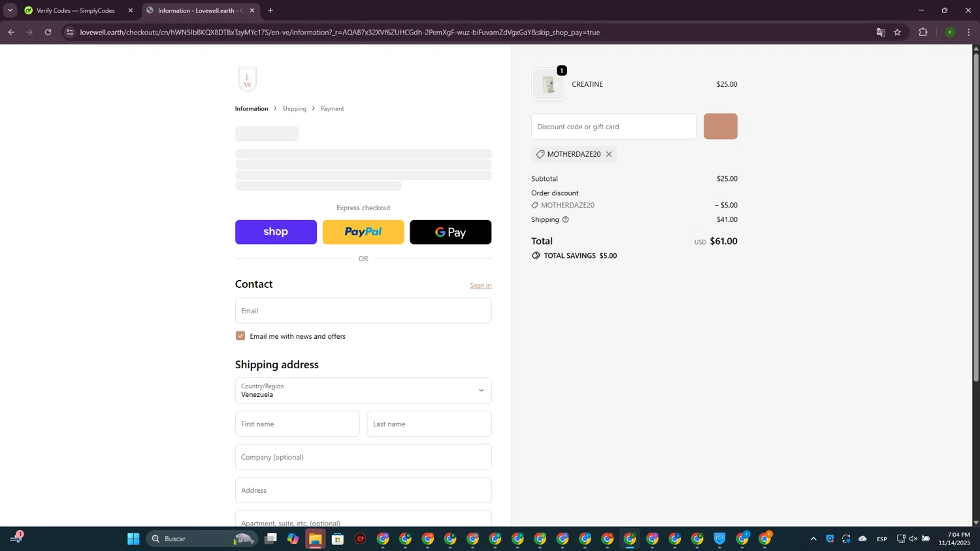Screen dimensions: 980x551
Task: View site information icon in address bar
Action: click(x=70, y=32)
